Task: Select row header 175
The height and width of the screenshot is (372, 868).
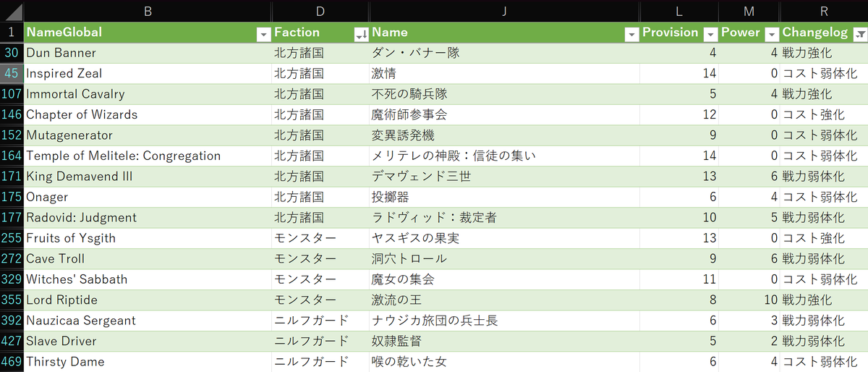Action: pos(12,197)
